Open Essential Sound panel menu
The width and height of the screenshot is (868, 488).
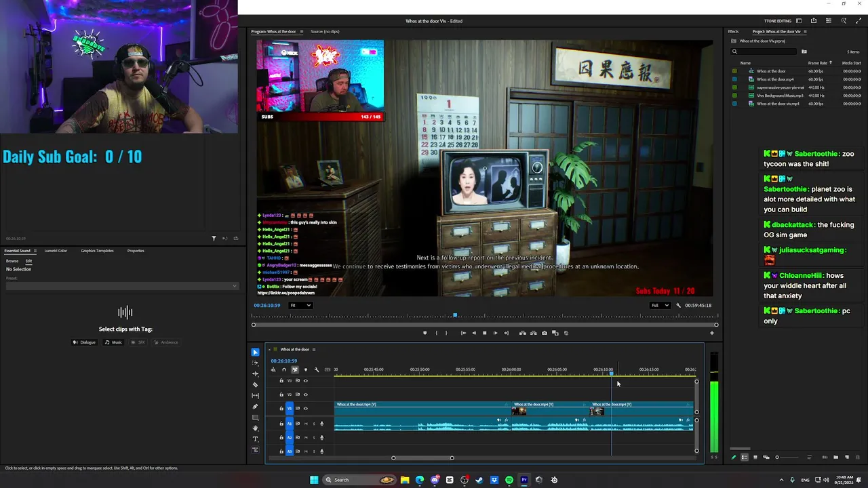(35, 251)
